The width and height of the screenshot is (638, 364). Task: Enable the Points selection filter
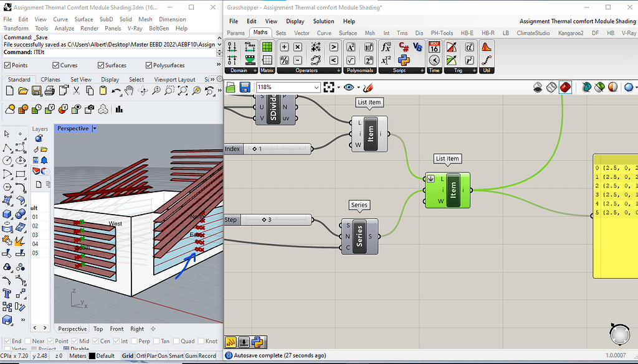[x=8, y=65]
